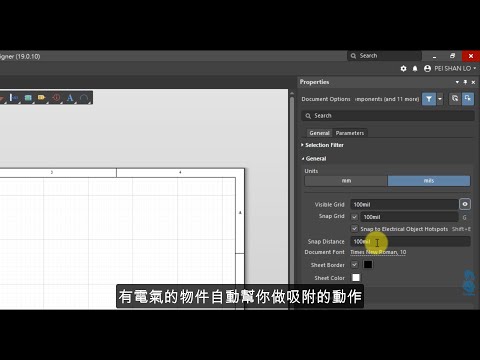The image size is (480, 360).
Task: Click the Document Options label
Action: pos(326,99)
